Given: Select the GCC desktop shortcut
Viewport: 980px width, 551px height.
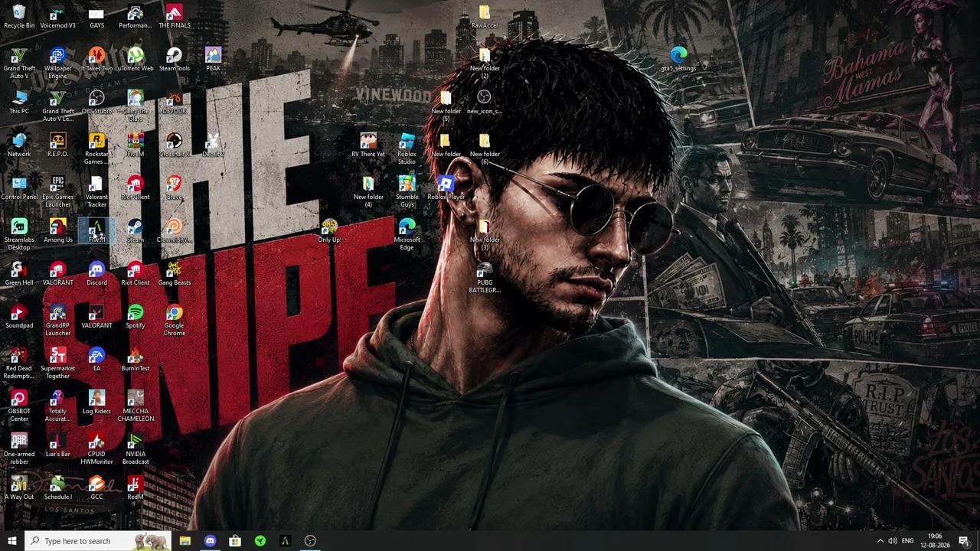Looking at the screenshot, I should coord(96,488).
